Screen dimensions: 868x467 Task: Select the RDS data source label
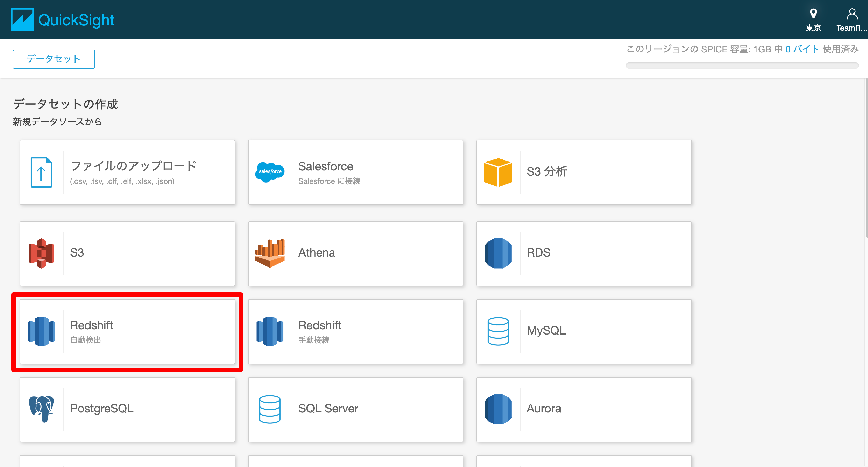tap(538, 252)
